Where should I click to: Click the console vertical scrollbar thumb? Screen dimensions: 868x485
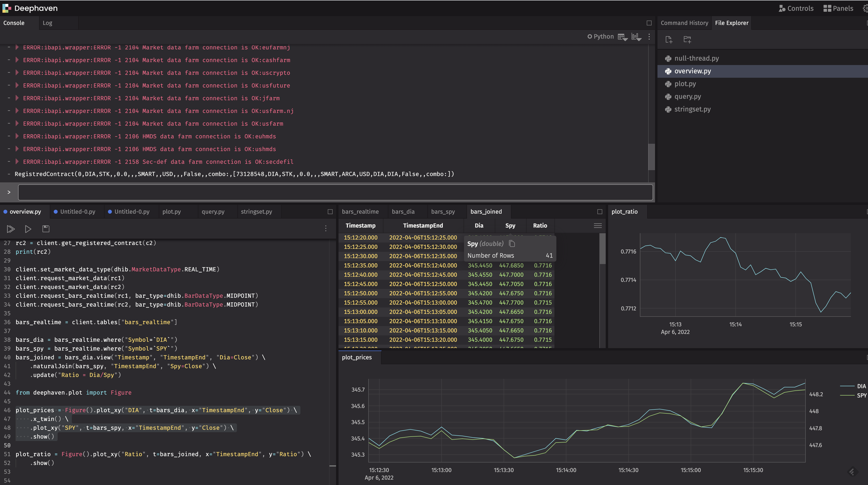(651, 157)
